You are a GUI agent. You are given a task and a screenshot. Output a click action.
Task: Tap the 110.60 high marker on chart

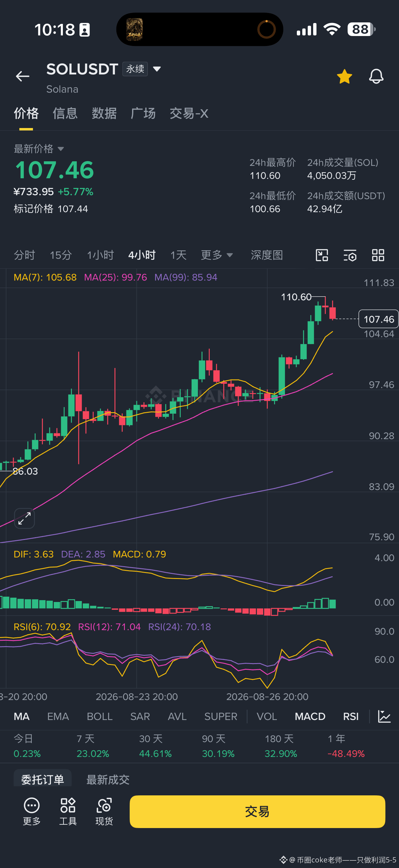pyautogui.click(x=296, y=297)
